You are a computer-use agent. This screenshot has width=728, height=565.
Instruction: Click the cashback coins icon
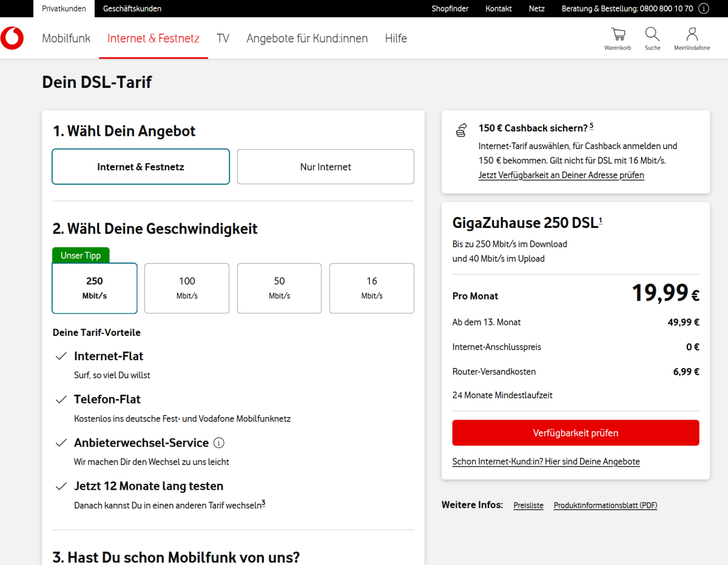461,129
